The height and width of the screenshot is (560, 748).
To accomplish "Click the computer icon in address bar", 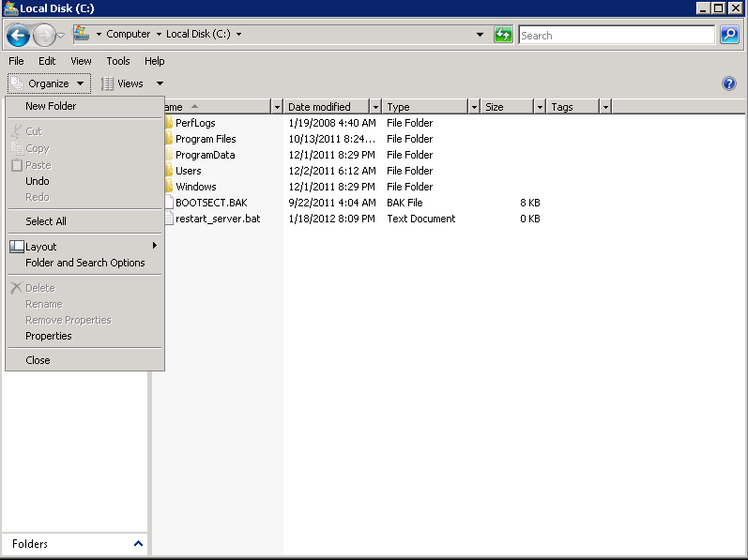I will 82,34.
